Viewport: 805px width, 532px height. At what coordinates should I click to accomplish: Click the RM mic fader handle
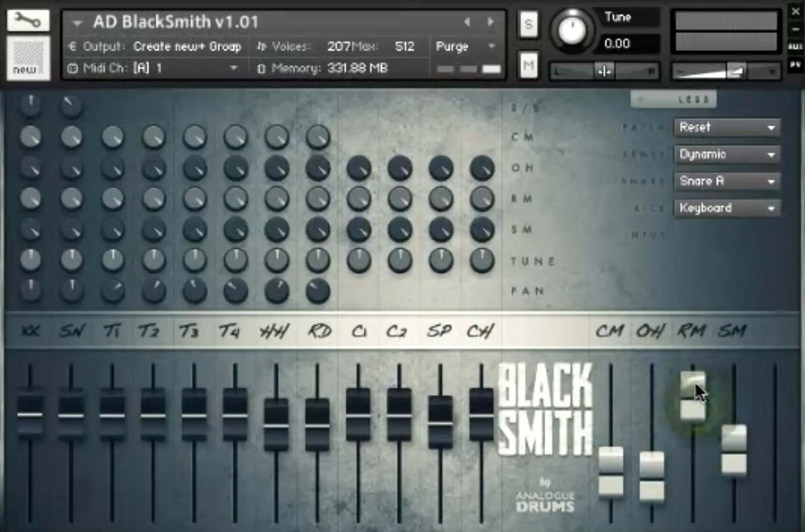pyautogui.click(x=693, y=396)
